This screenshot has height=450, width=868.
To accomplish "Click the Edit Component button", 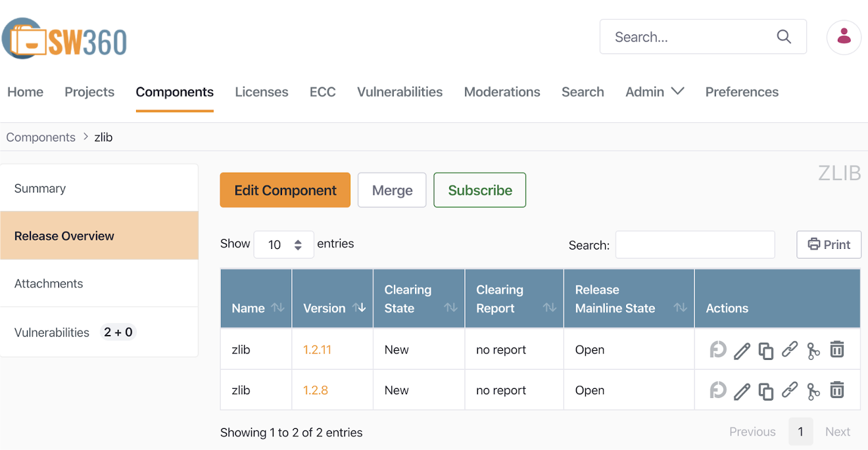I will pyautogui.click(x=285, y=191).
